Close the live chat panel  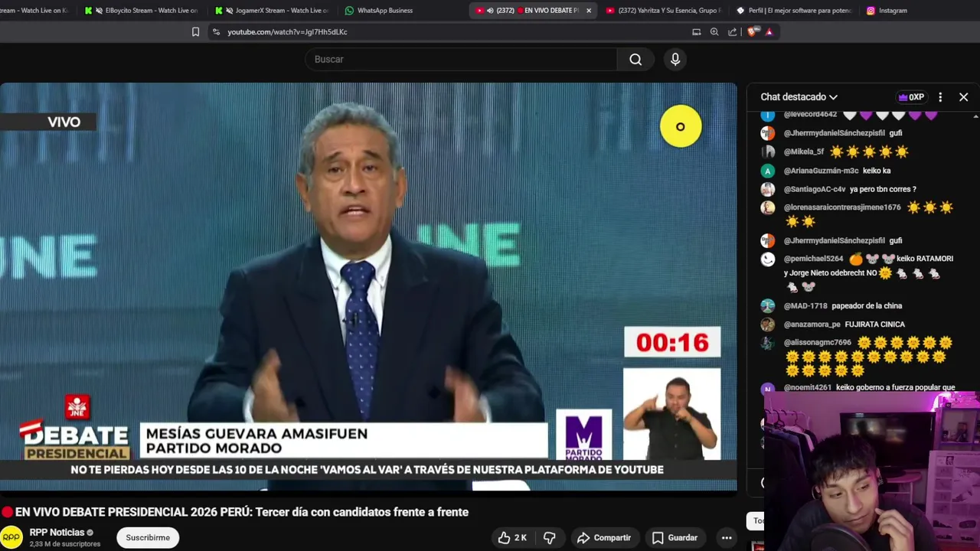pyautogui.click(x=963, y=97)
